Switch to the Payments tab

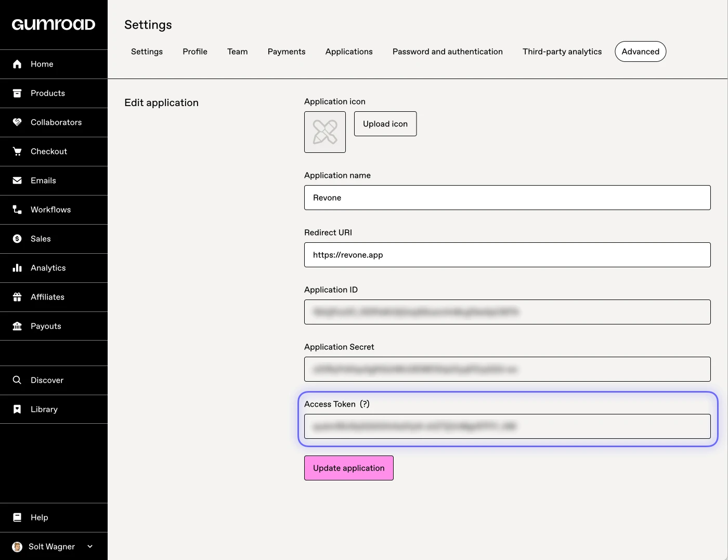pyautogui.click(x=287, y=51)
